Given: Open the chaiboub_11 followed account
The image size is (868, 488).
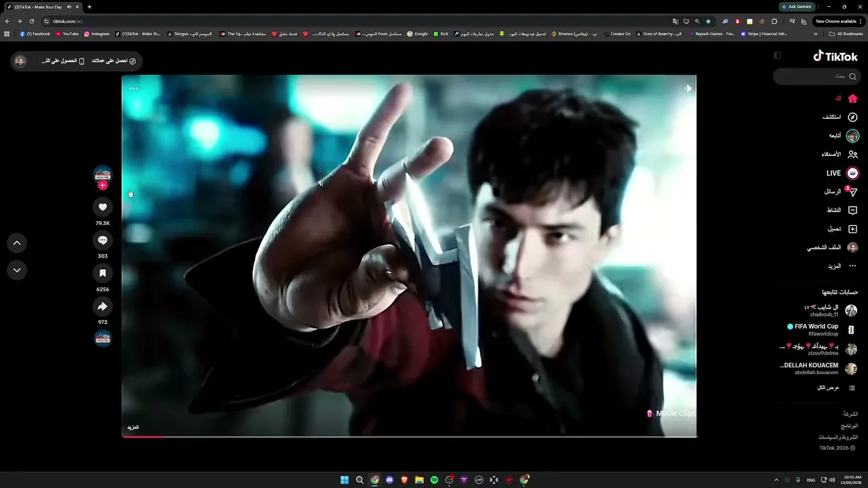Looking at the screenshot, I should click(831, 310).
